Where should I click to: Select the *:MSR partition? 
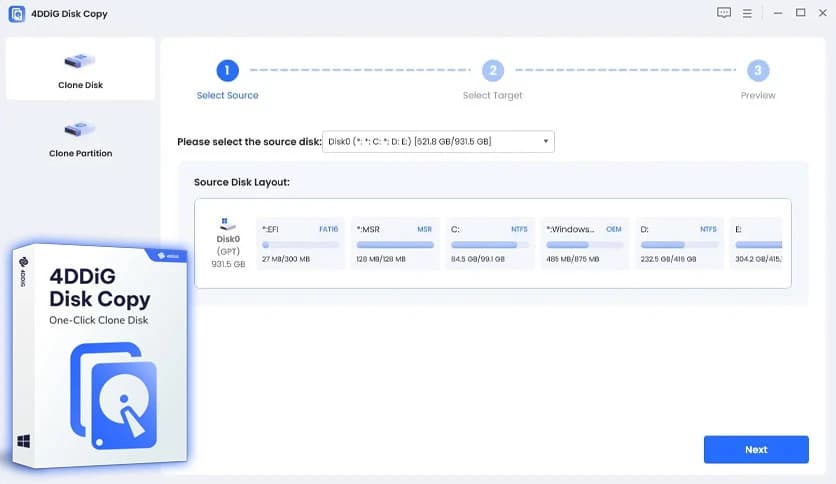[x=395, y=244]
